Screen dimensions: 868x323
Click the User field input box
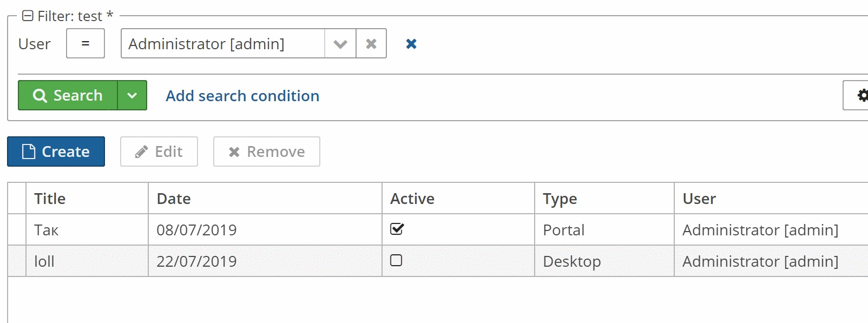click(x=222, y=43)
